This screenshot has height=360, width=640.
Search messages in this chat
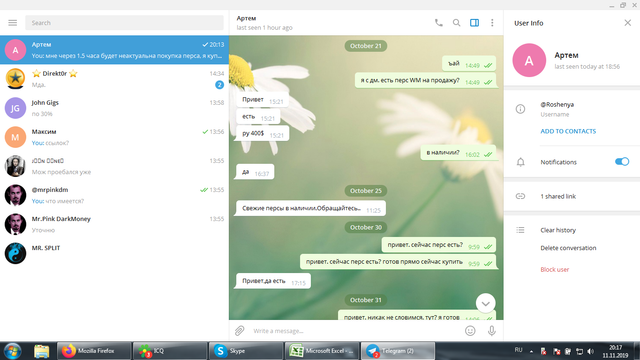click(x=456, y=23)
